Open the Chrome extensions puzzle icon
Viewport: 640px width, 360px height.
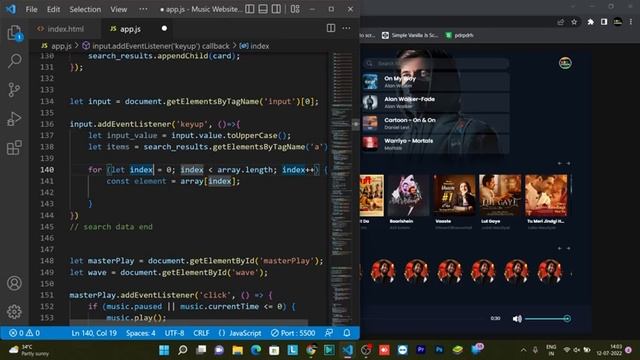pos(590,22)
